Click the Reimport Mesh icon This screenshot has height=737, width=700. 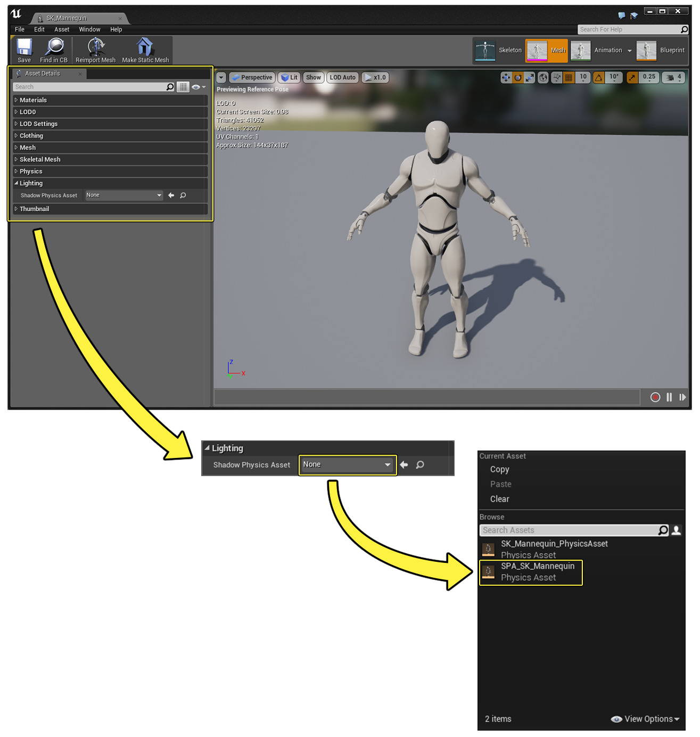[x=95, y=49]
